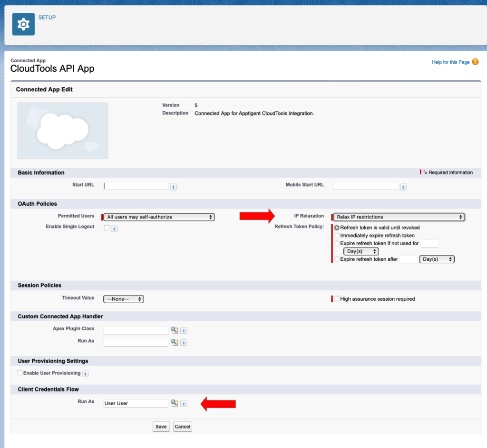Click the description text about Apptigent CloudTools

[x=254, y=113]
